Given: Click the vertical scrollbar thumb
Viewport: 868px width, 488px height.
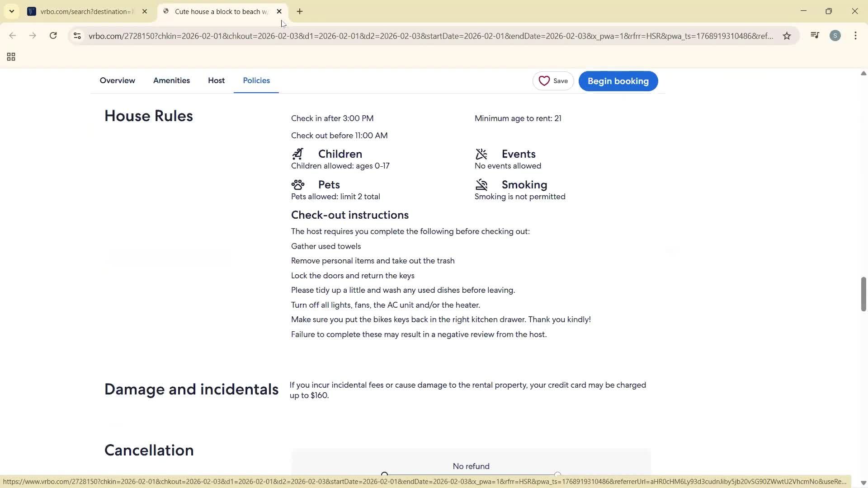Looking at the screenshot, I should 863,294.
